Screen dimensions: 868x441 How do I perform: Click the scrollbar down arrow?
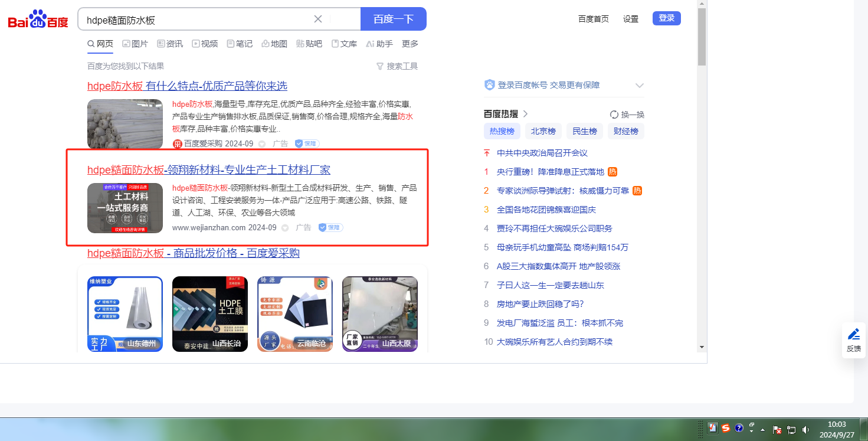point(702,347)
